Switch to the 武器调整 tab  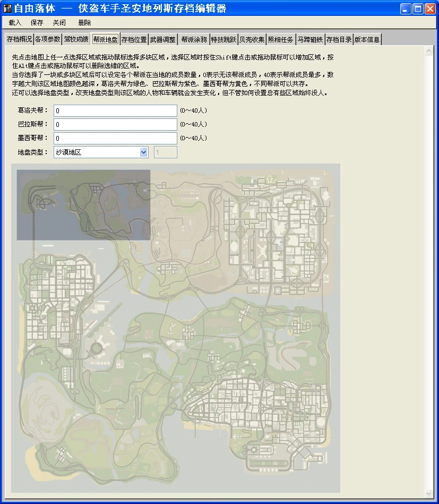coord(162,39)
